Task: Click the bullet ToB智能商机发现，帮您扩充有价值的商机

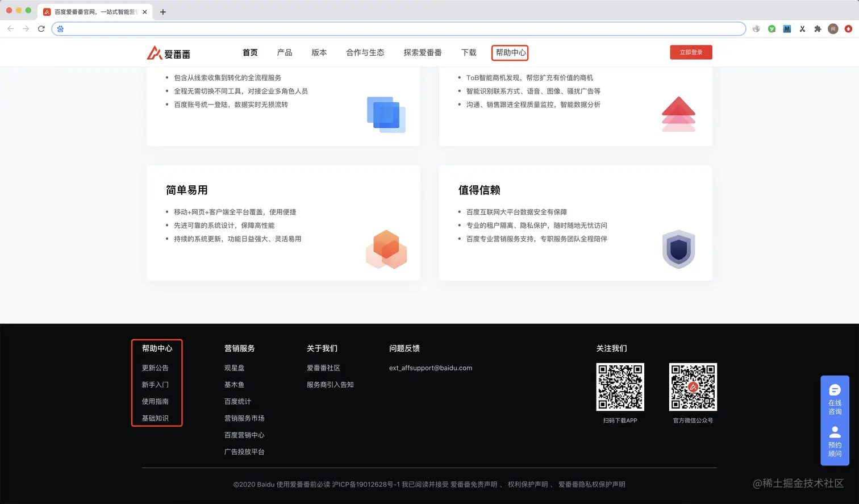Action: click(x=530, y=78)
